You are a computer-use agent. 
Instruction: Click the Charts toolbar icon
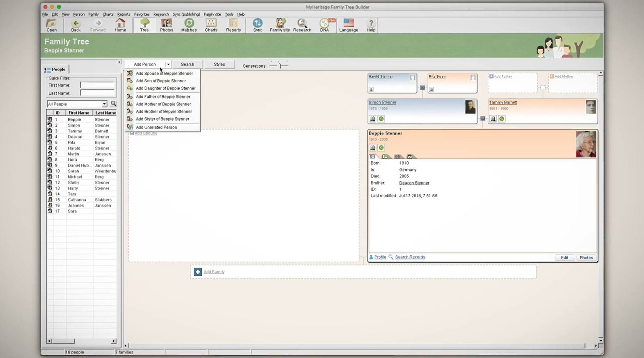point(211,25)
